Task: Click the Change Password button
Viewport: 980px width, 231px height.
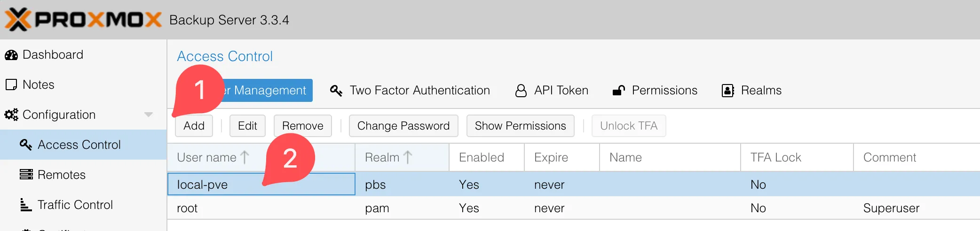Action: click(403, 126)
